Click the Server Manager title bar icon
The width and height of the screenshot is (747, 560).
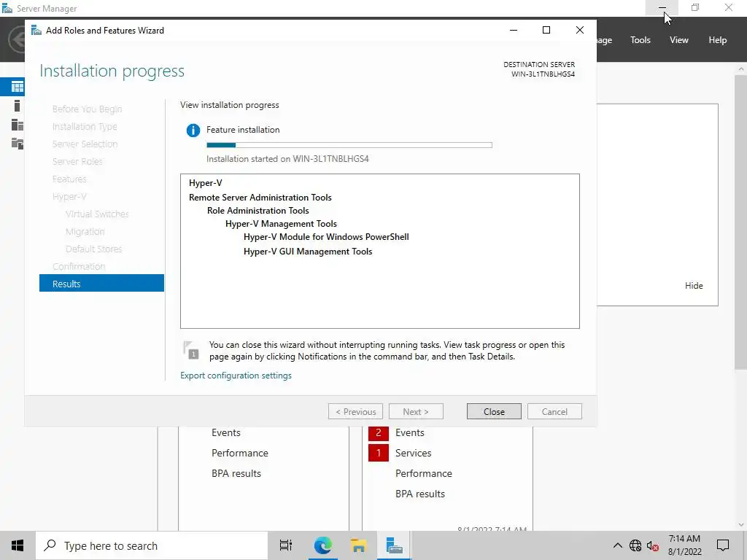pos(7,9)
